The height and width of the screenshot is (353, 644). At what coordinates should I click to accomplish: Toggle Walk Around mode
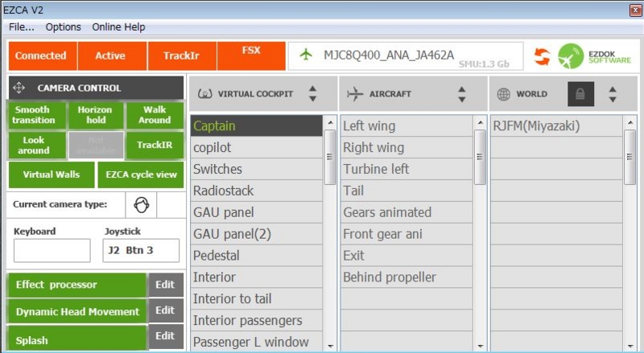155,115
